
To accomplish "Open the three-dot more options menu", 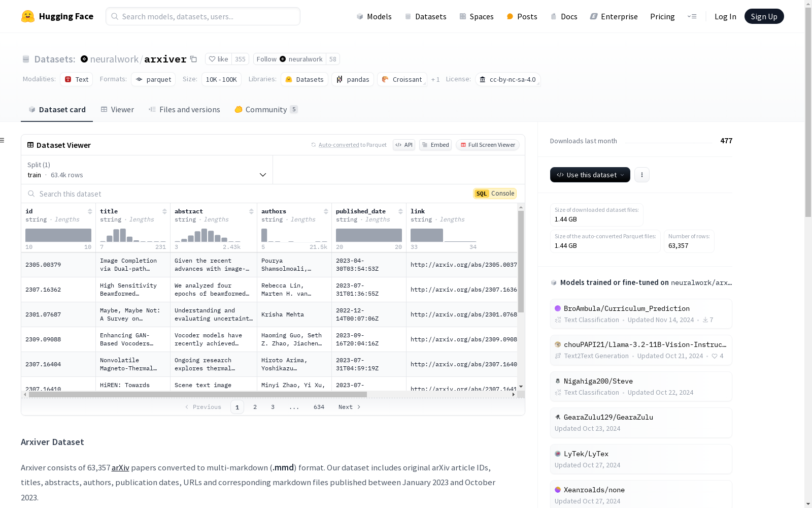I will click(642, 175).
